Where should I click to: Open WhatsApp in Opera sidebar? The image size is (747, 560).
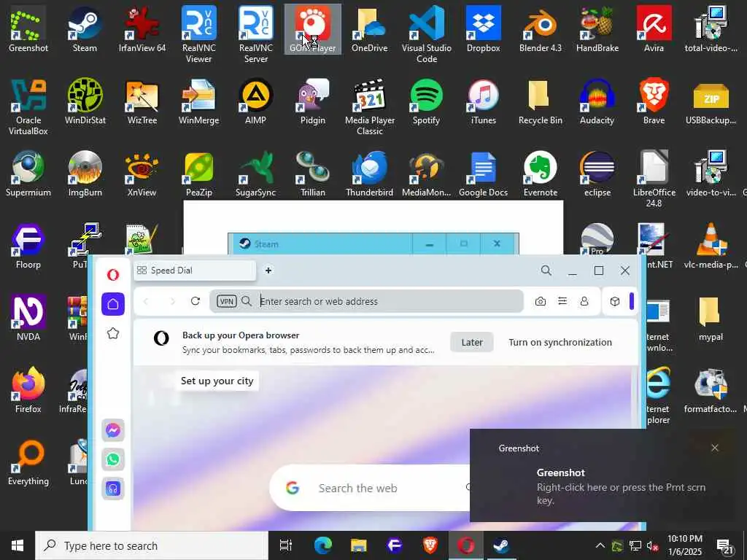[113, 459]
